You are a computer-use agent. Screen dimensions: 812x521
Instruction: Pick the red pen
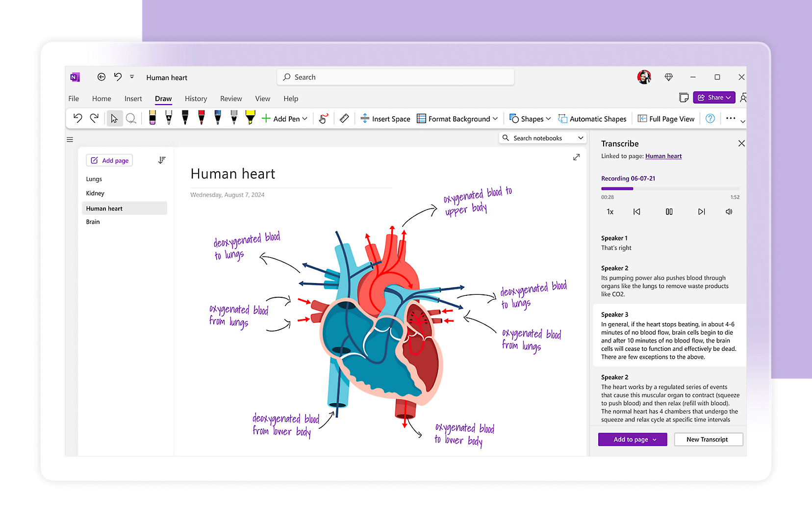pos(202,118)
